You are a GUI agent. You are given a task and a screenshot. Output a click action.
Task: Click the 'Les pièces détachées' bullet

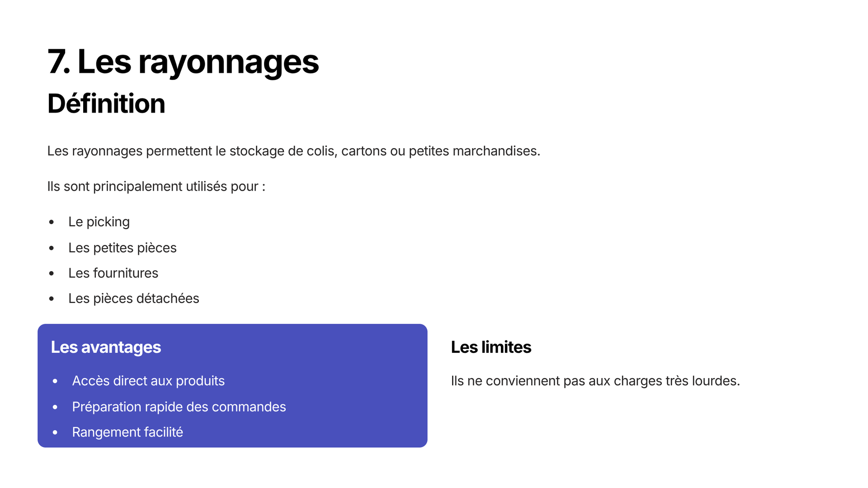tap(134, 298)
